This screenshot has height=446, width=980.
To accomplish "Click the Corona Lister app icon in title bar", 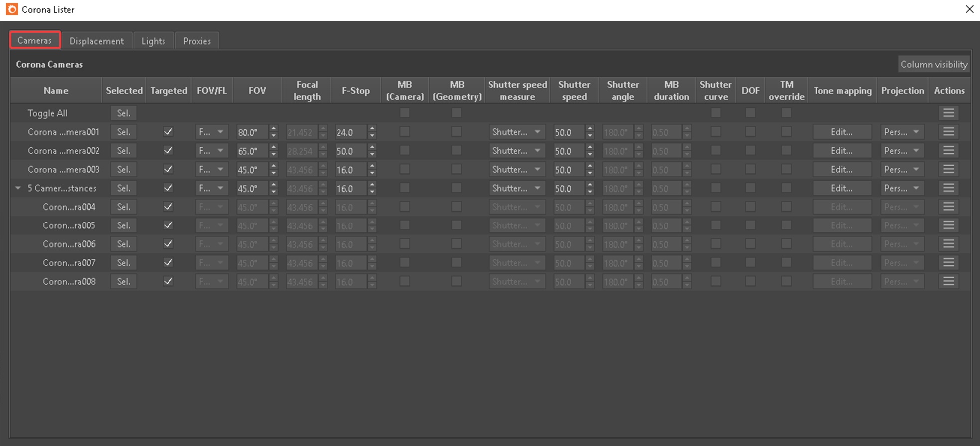I will click(11, 9).
